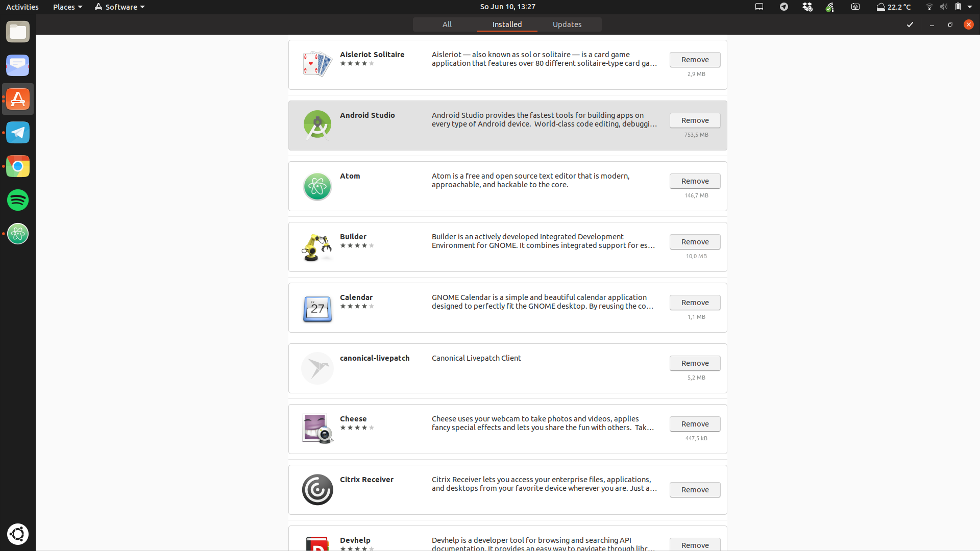Switch to the All tab

click(447, 24)
